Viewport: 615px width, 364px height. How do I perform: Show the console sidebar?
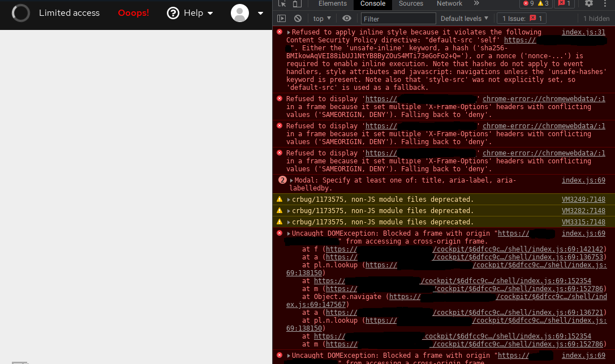tap(282, 18)
